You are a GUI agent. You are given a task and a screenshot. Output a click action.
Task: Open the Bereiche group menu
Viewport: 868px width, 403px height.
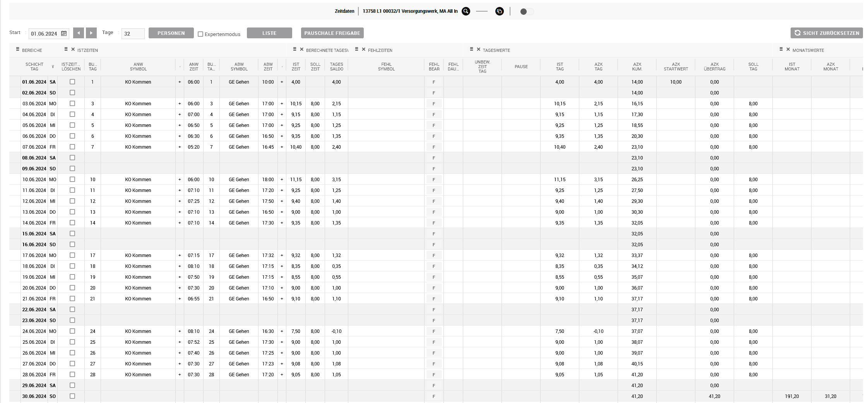(x=17, y=50)
